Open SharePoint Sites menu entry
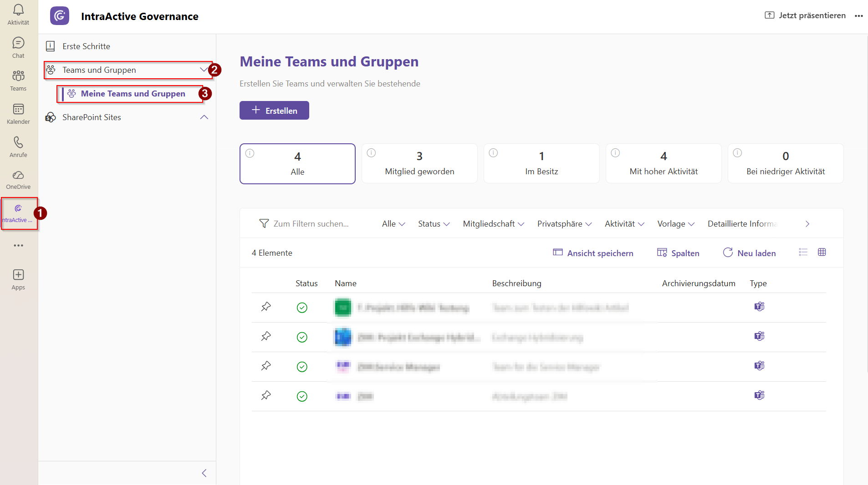This screenshot has height=485, width=868. (92, 117)
